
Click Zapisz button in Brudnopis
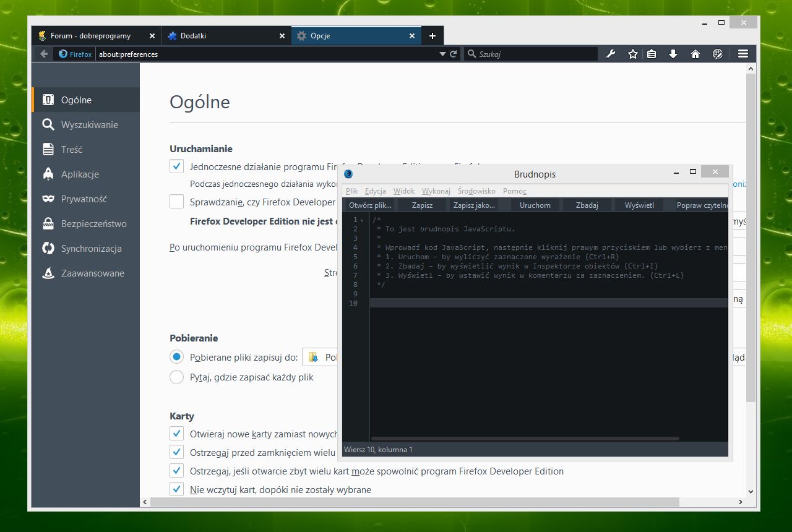click(x=422, y=205)
